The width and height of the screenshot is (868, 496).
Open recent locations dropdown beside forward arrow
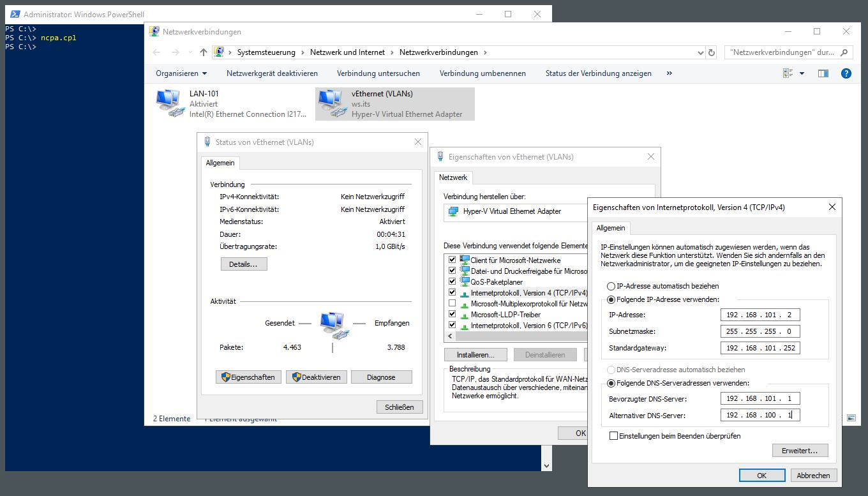190,52
